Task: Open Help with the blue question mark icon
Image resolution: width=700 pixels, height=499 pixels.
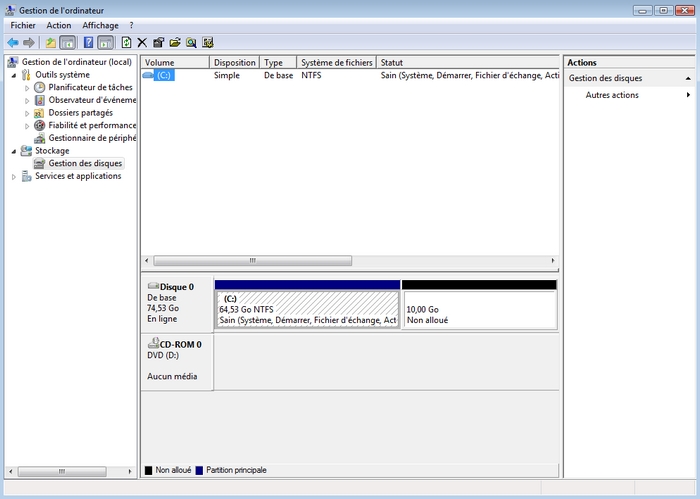Action: tap(88, 43)
